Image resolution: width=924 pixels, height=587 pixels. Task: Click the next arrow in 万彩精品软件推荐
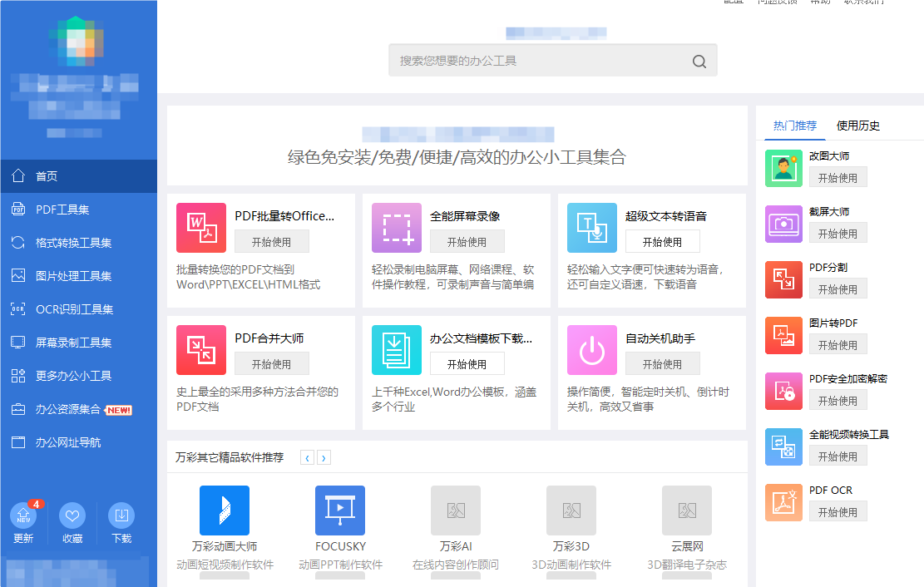pos(324,456)
